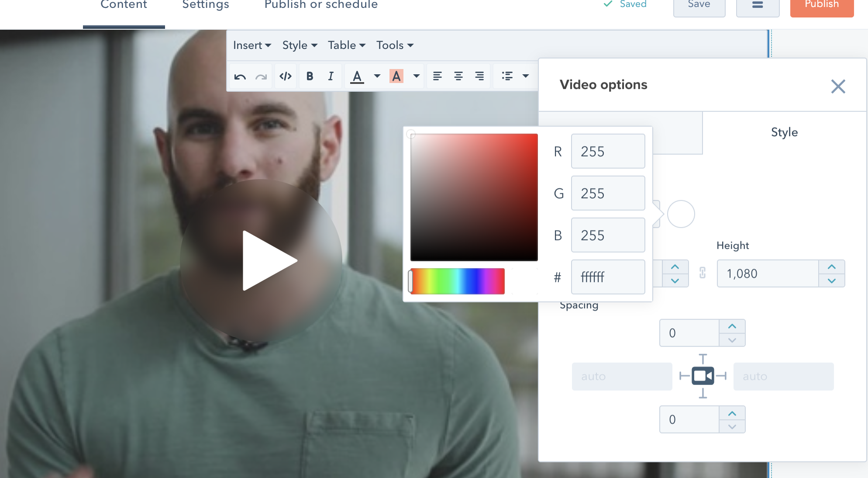The width and height of the screenshot is (868, 478).
Task: Align text to the left
Action: click(437, 76)
